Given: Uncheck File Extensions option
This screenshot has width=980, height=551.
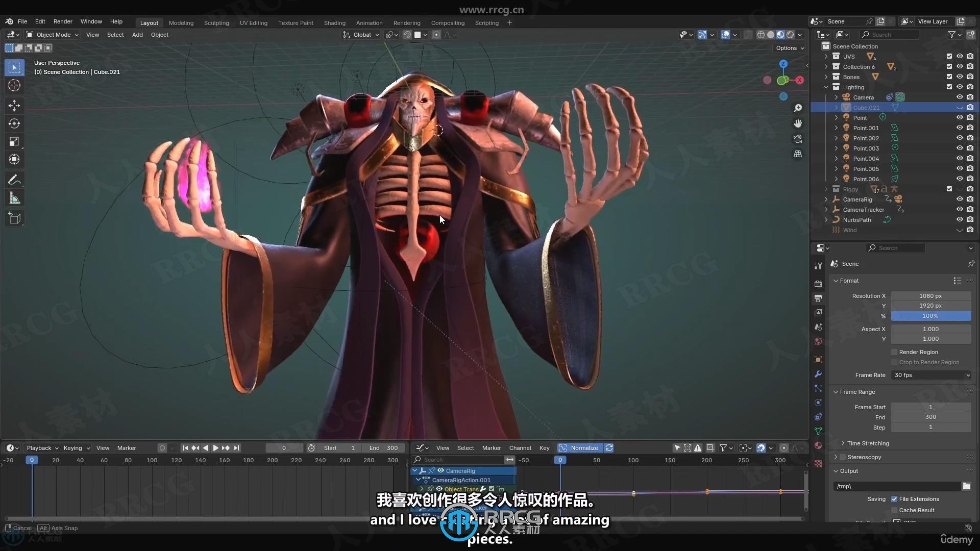Looking at the screenshot, I should [894, 499].
